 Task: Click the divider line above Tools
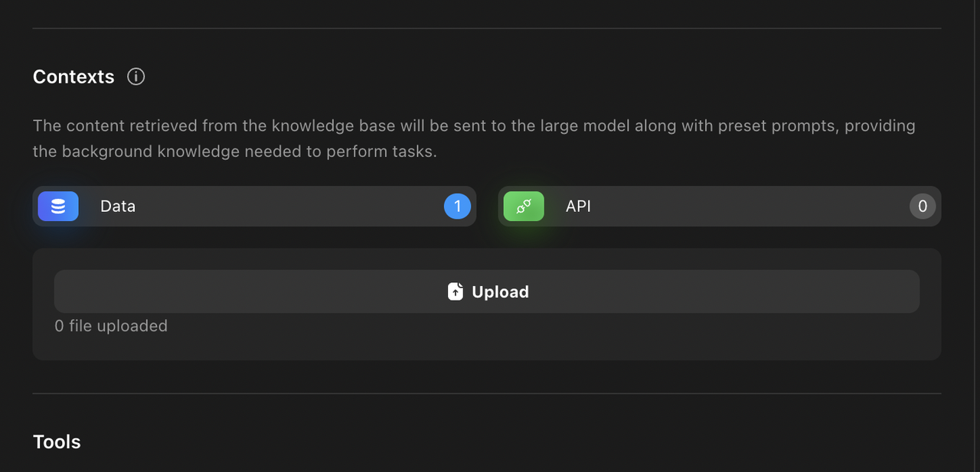click(487, 394)
